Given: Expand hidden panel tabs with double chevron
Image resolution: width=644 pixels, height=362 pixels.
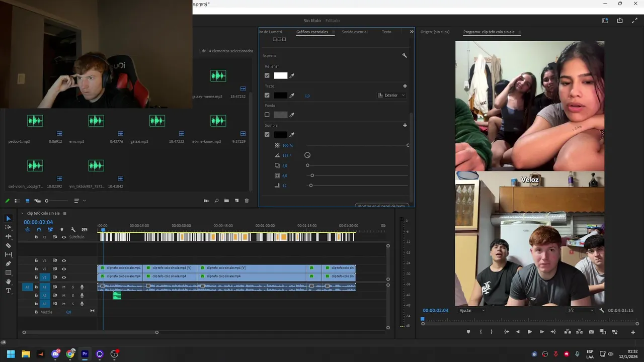Looking at the screenshot, I should coord(412,32).
